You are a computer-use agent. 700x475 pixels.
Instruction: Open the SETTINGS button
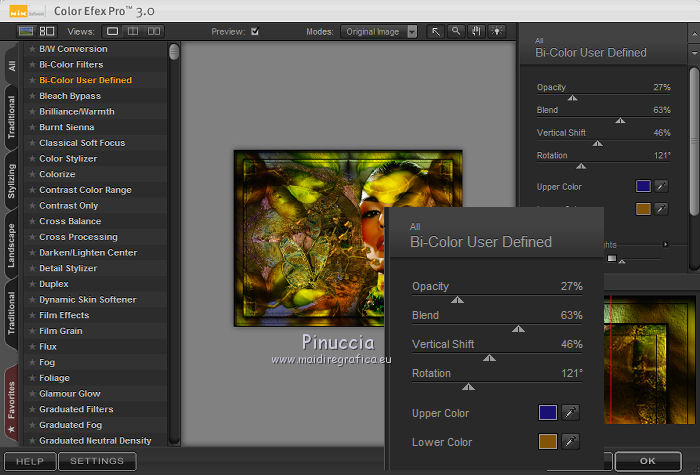[x=97, y=461]
